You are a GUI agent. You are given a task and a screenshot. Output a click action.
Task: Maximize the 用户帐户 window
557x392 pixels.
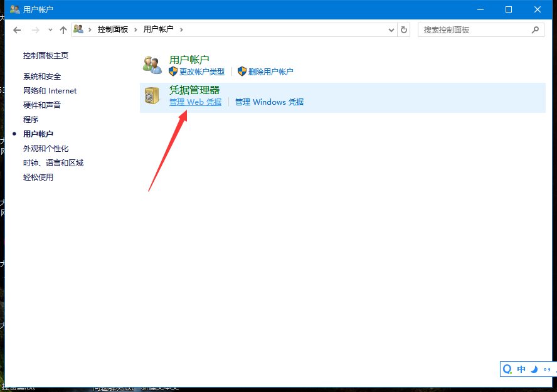509,9
